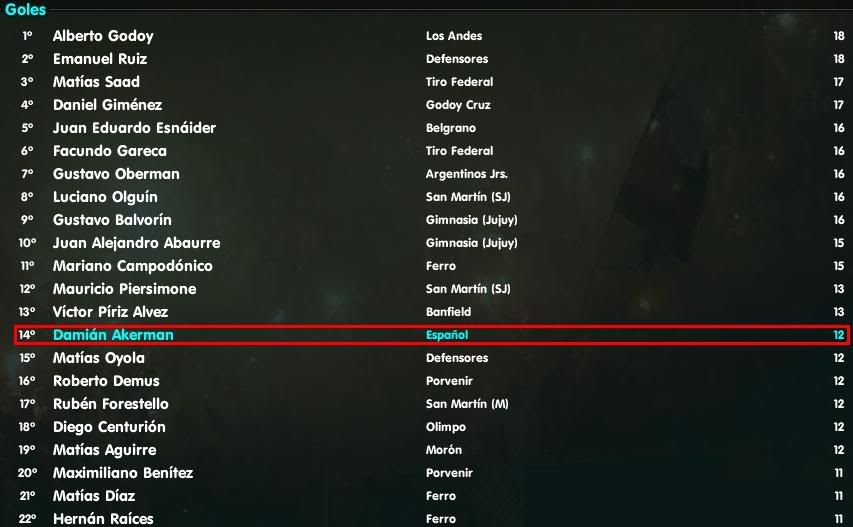Open Juan Eduardo Esnáider profile
This screenshot has height=527, width=853.
coord(134,128)
